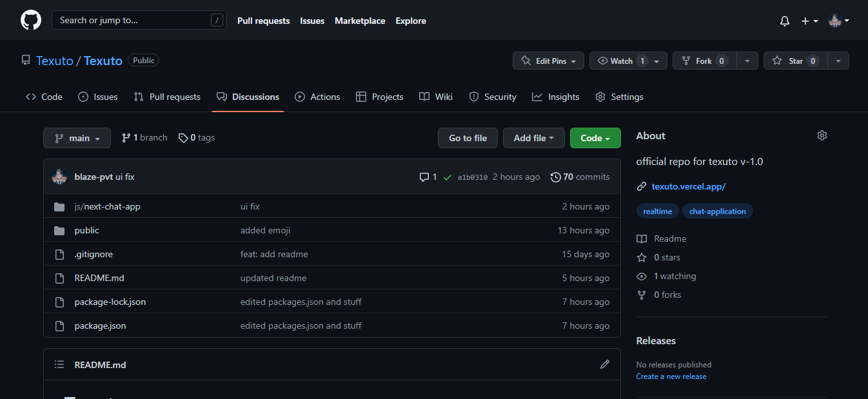868x399 pixels.
Task: Open the .gitignore file
Action: point(94,254)
